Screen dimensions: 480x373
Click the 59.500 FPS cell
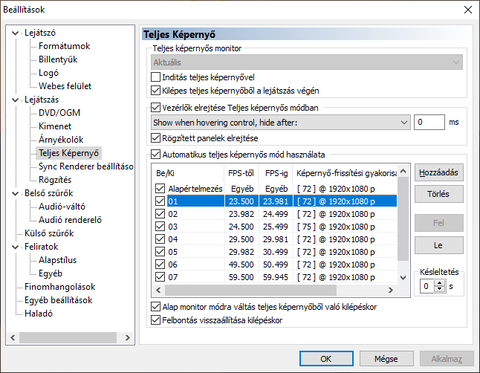pos(241,277)
